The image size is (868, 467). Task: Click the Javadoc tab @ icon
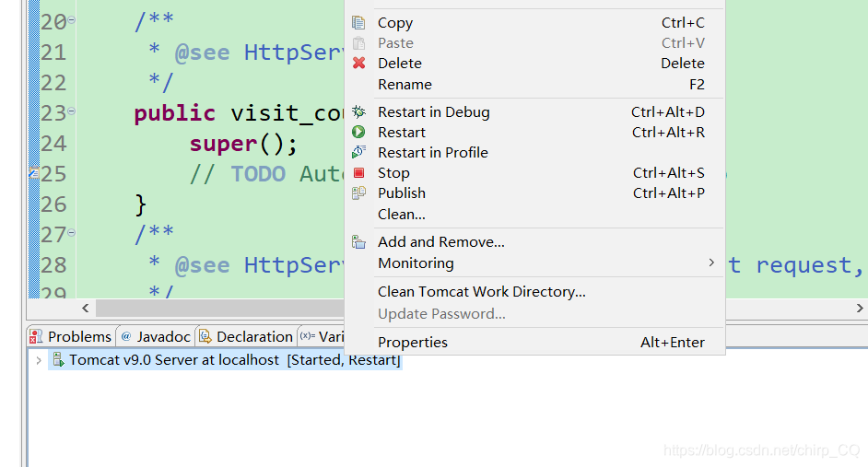(126, 336)
